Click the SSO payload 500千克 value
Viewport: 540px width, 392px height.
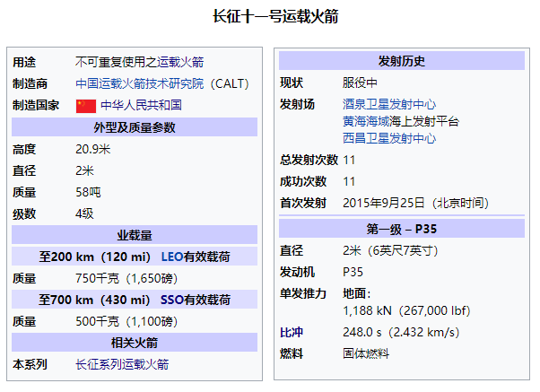[x=126, y=321]
